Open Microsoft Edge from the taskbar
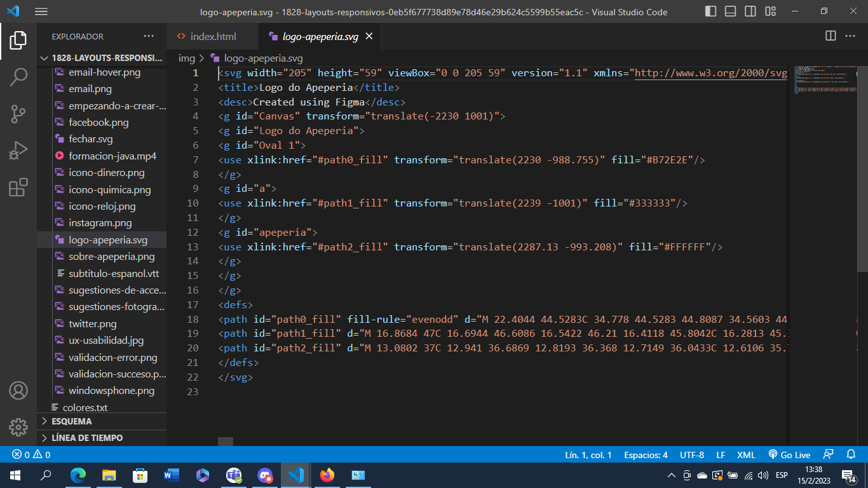 pyautogui.click(x=78, y=475)
